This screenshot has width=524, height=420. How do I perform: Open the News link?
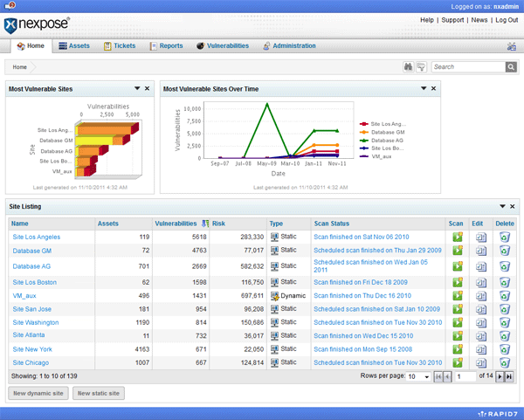click(479, 20)
